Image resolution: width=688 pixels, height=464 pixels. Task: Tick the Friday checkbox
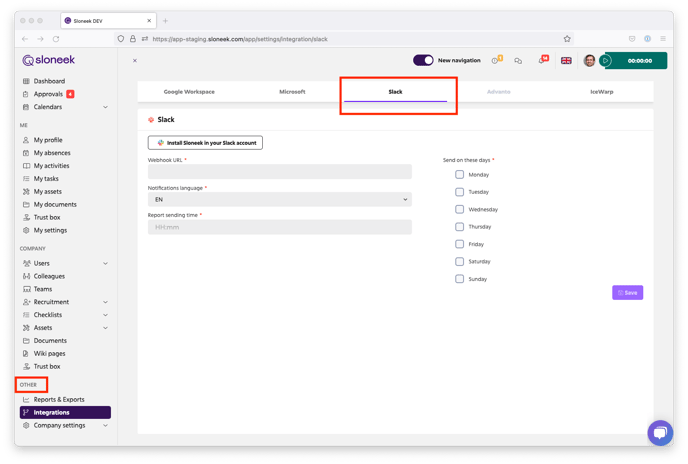pos(459,244)
